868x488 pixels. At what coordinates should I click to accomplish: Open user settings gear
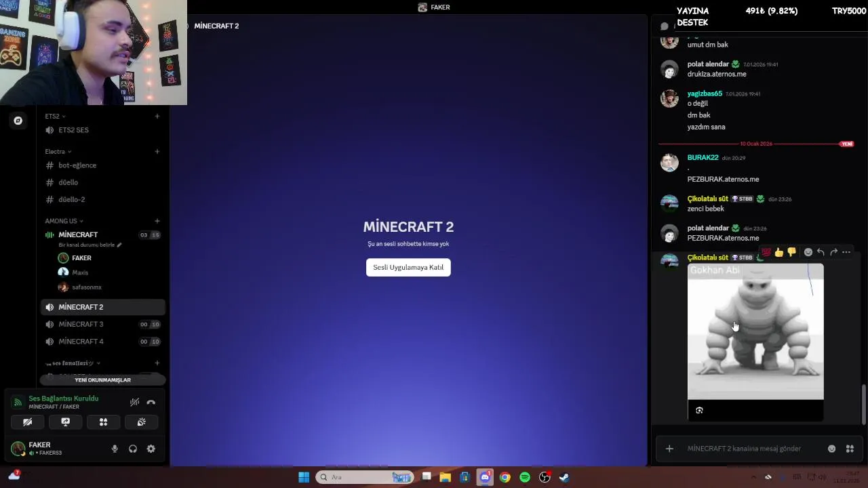click(x=151, y=449)
